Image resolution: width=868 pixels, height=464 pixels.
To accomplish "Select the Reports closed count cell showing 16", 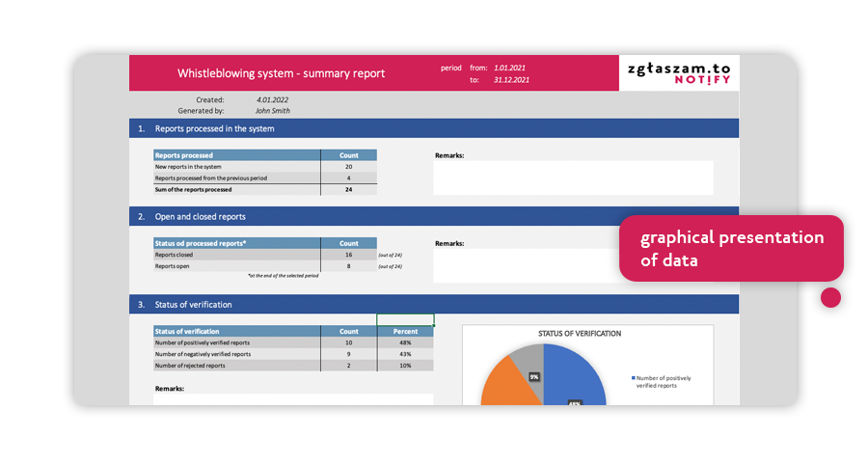I will [x=348, y=255].
